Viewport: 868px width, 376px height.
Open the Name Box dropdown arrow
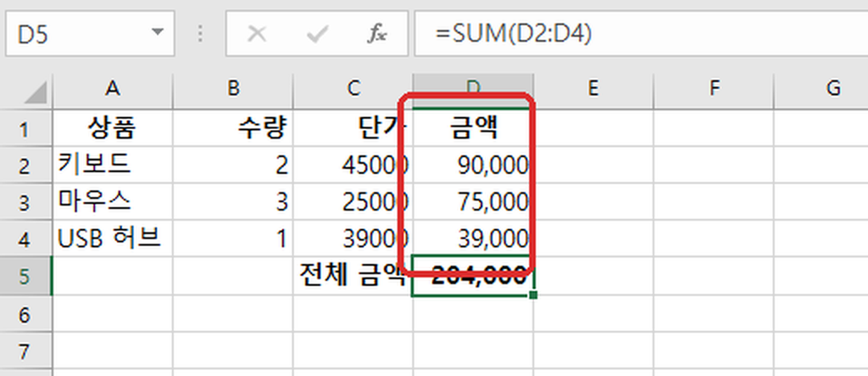[x=158, y=32]
